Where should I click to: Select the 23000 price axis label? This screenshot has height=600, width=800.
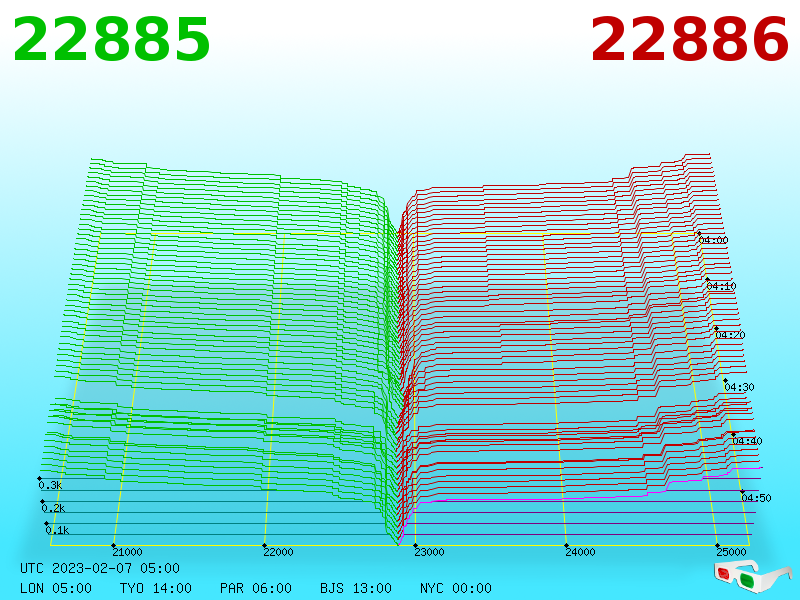click(430, 552)
